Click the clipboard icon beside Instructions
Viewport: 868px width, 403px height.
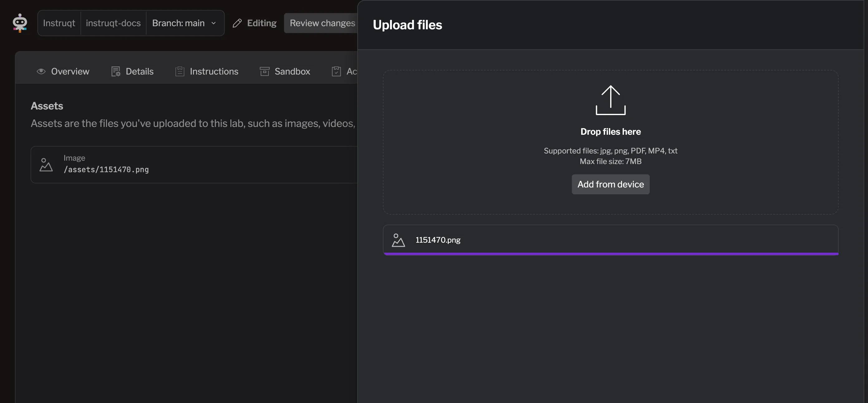[180, 71]
